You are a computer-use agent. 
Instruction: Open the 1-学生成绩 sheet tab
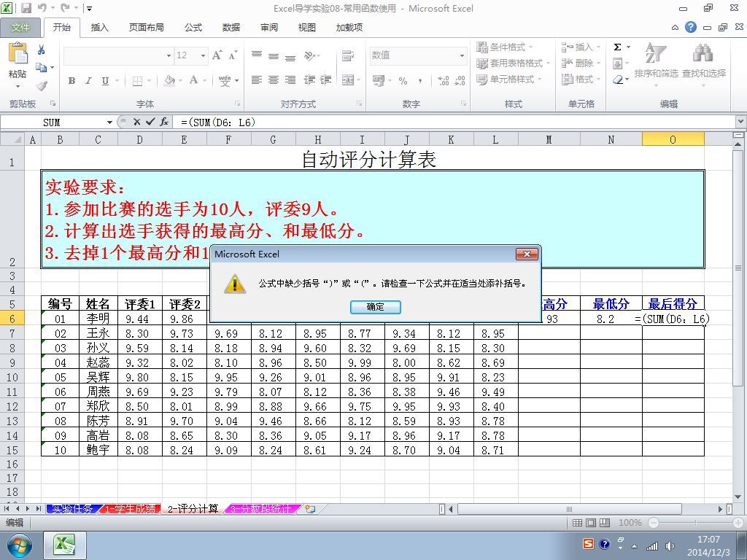[x=130, y=509]
